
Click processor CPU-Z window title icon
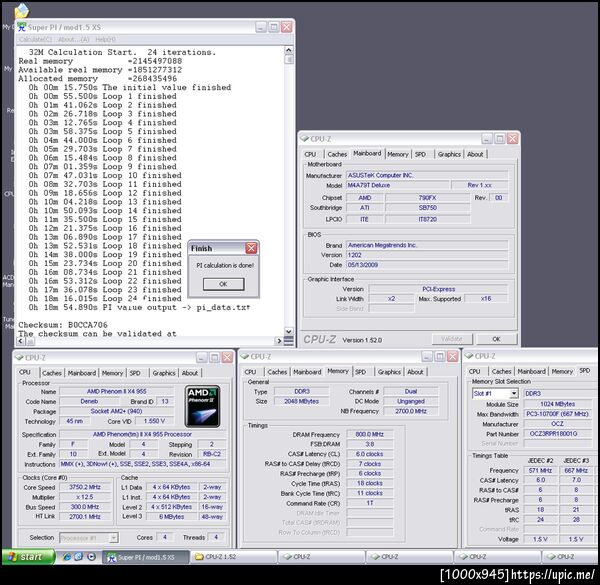[x=19, y=357]
